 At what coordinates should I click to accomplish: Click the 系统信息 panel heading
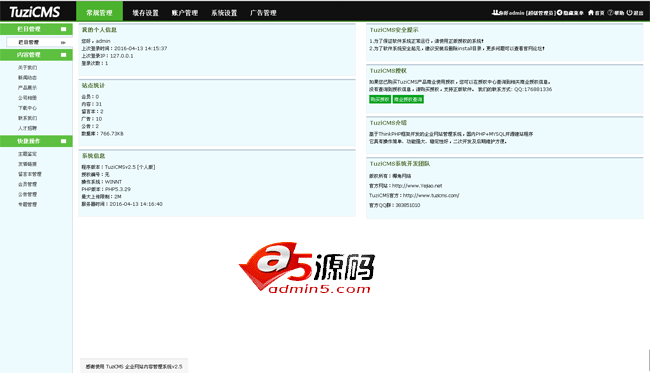point(93,156)
